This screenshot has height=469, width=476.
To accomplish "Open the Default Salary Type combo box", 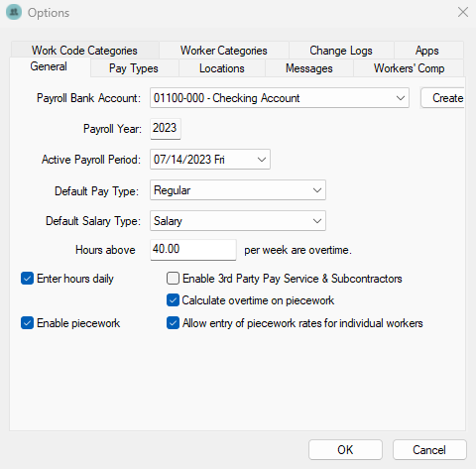I will (238, 221).
